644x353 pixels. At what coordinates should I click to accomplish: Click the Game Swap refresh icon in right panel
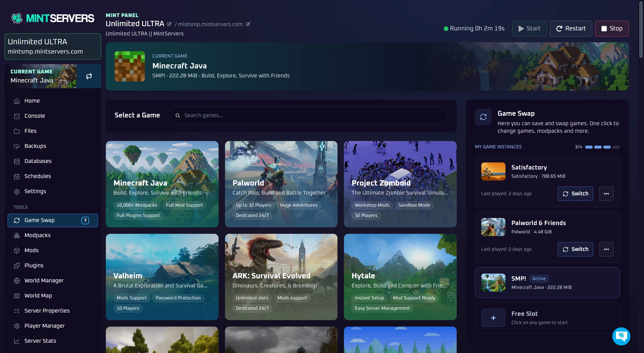click(x=483, y=117)
